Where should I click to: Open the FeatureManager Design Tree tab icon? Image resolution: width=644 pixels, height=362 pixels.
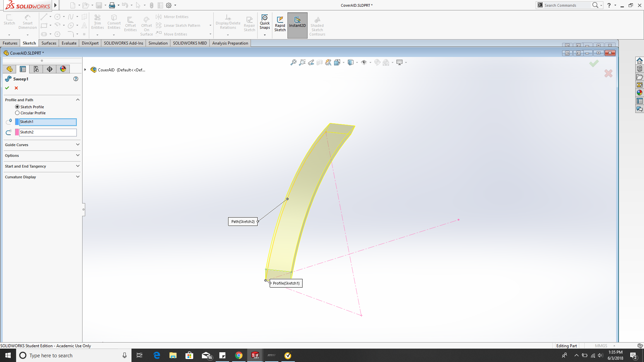(x=9, y=69)
